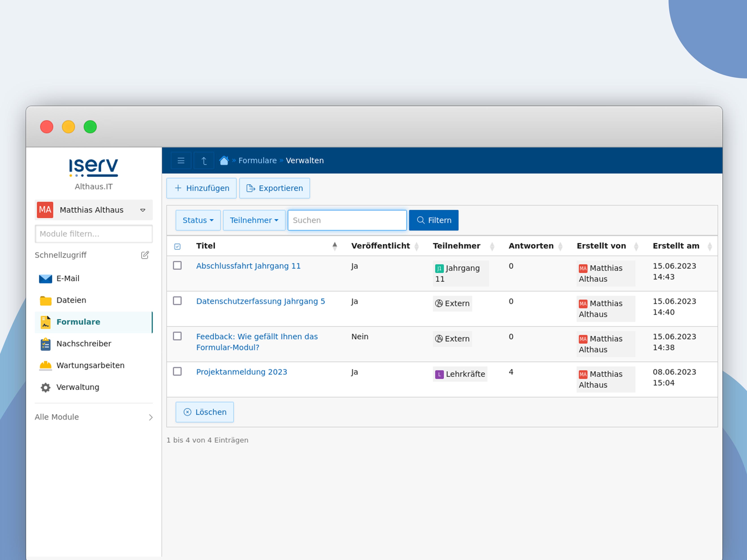Check the Projektanmeldung 2023 row
This screenshot has width=747, height=560.
click(177, 372)
